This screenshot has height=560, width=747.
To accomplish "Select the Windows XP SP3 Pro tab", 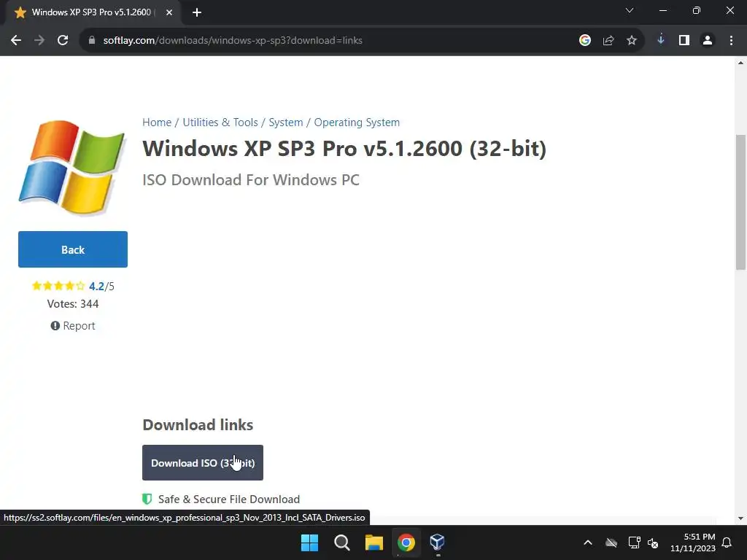I will pos(90,12).
